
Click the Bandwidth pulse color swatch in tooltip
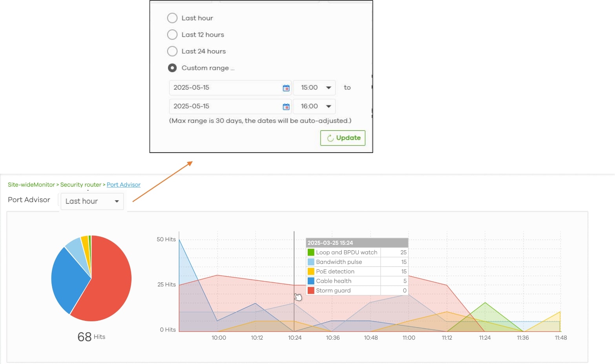point(311,262)
